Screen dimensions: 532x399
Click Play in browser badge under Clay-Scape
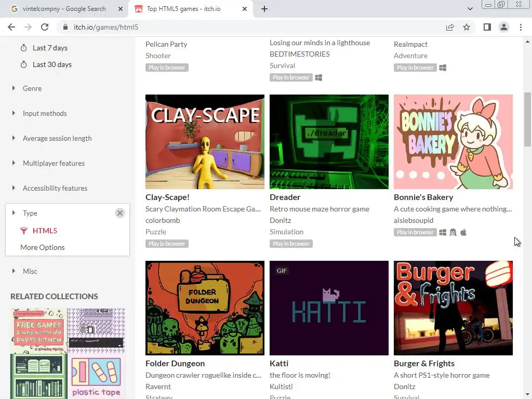167,244
